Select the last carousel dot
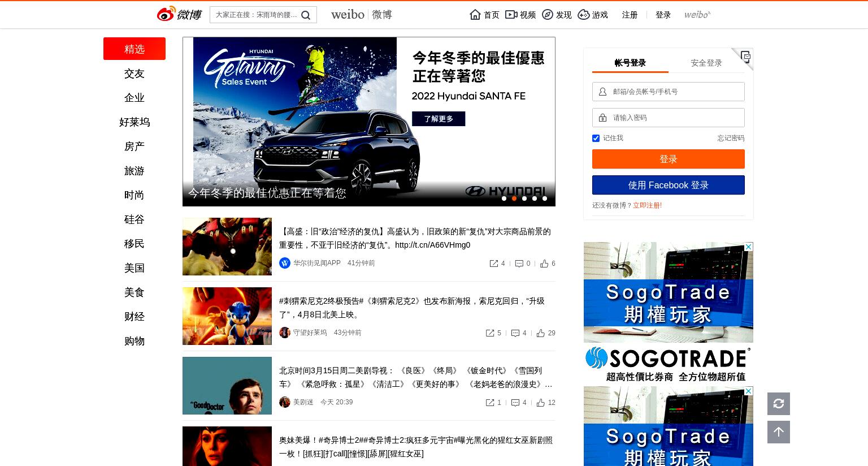This screenshot has width=868, height=466. tap(545, 199)
